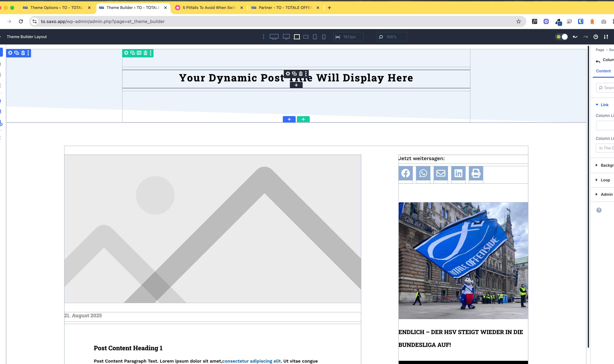Add a new blue section

(289, 119)
